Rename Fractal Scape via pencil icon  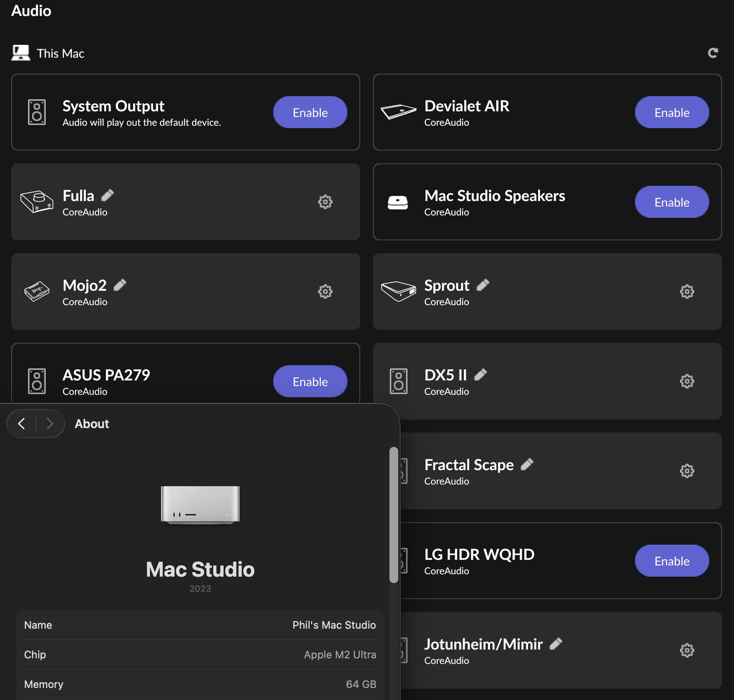point(527,465)
